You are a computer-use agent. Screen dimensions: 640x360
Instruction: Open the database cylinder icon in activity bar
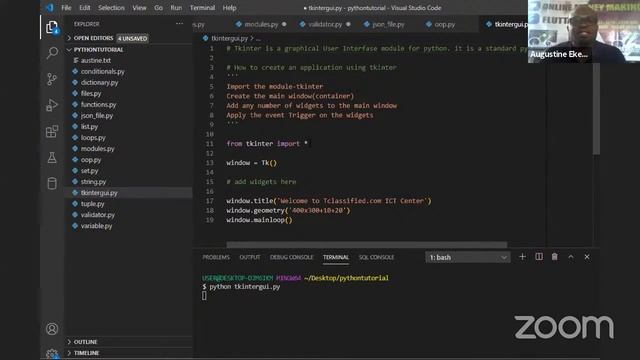click(x=52, y=184)
